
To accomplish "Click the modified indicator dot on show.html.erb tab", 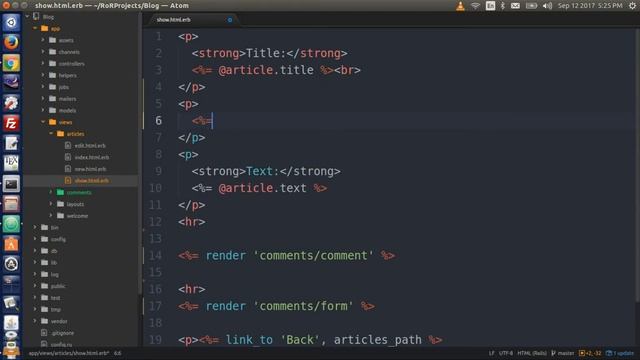I will click(230, 20).
